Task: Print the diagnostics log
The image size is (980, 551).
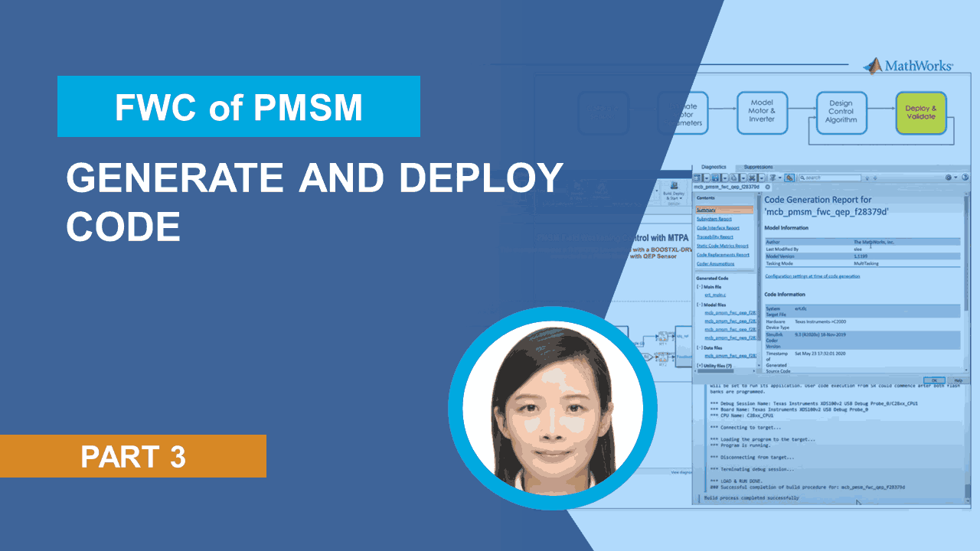Action: point(733,178)
